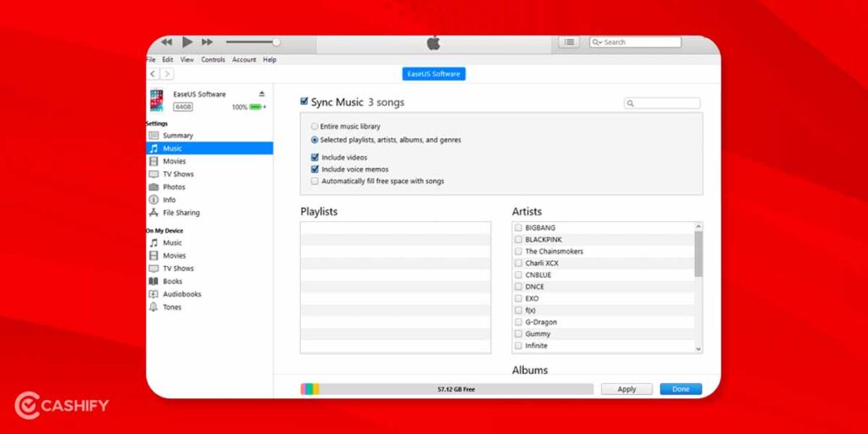
Task: Skip ahead with fast-forward button
Action: point(207,42)
